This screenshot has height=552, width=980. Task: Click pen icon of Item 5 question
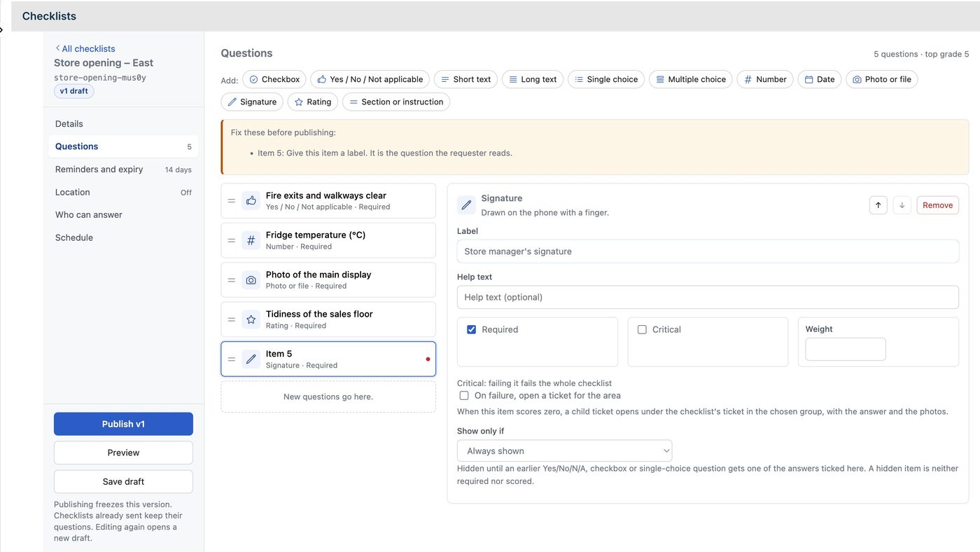(251, 359)
